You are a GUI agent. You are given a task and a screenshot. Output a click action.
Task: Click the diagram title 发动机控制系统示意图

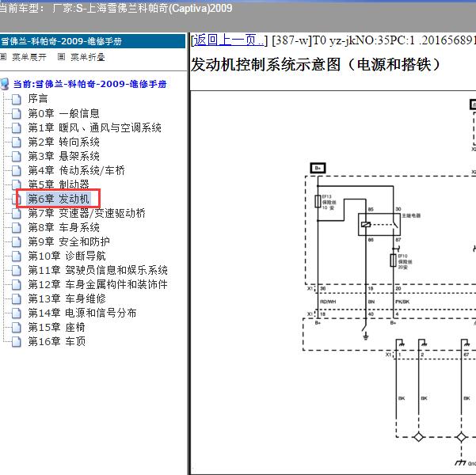(x=316, y=65)
